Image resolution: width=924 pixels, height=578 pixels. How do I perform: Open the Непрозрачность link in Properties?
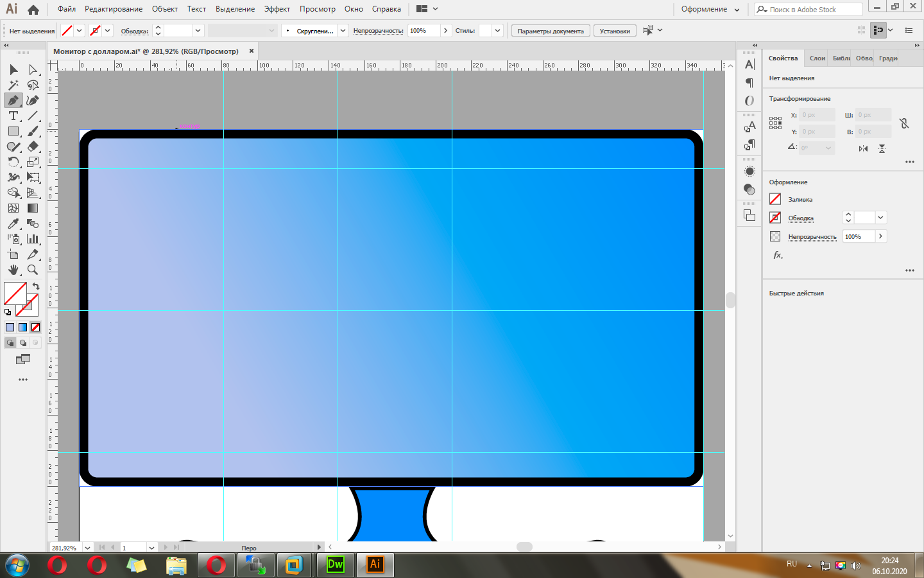point(812,237)
